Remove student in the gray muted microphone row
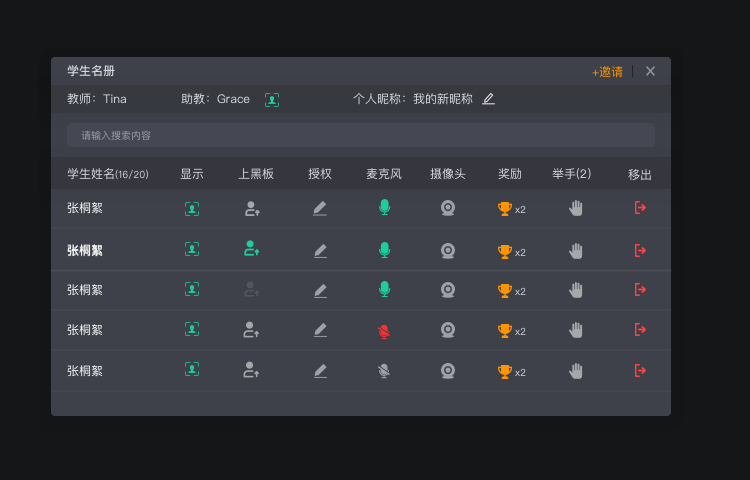The image size is (750, 480). point(640,371)
